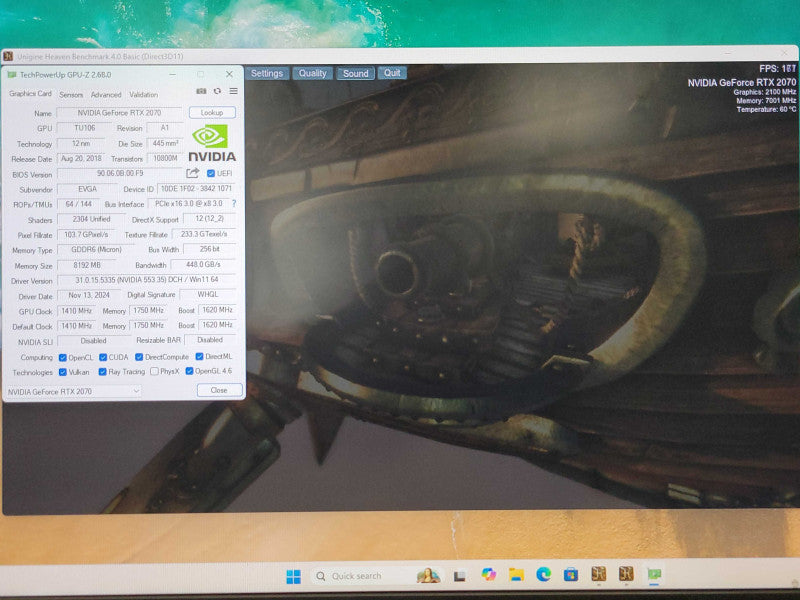
Task: Click the ROPs/TMUs value 64 / 144
Action: click(78, 204)
